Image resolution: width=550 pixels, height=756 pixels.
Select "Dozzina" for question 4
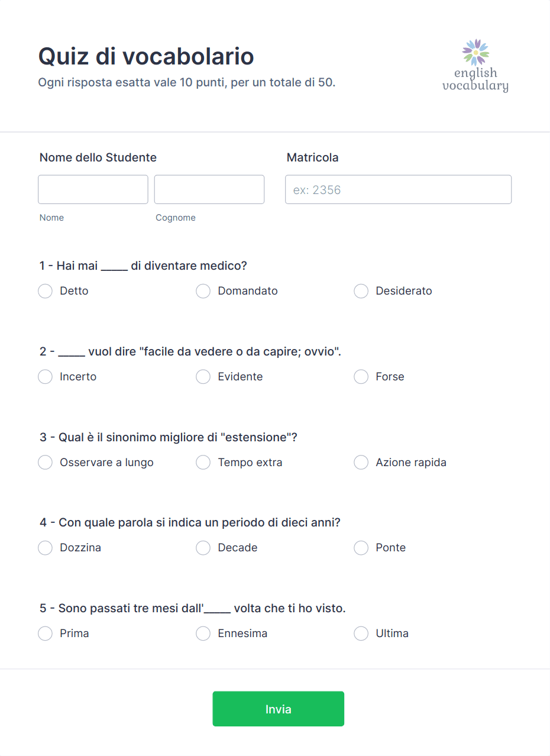45,548
